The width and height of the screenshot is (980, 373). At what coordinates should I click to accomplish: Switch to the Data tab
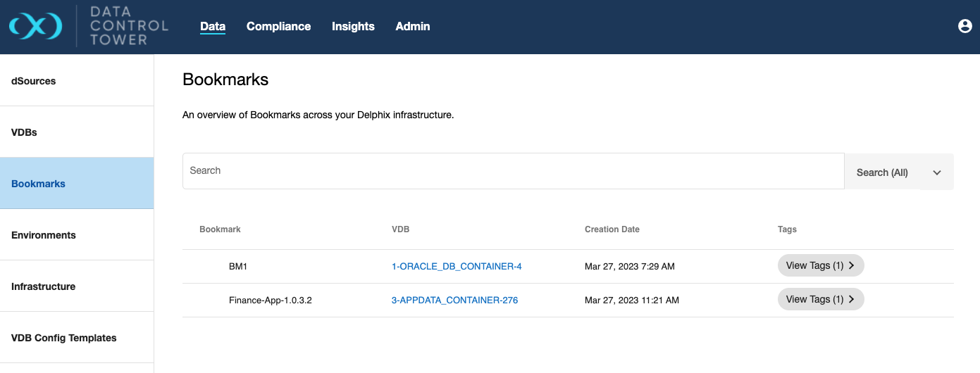coord(213,27)
